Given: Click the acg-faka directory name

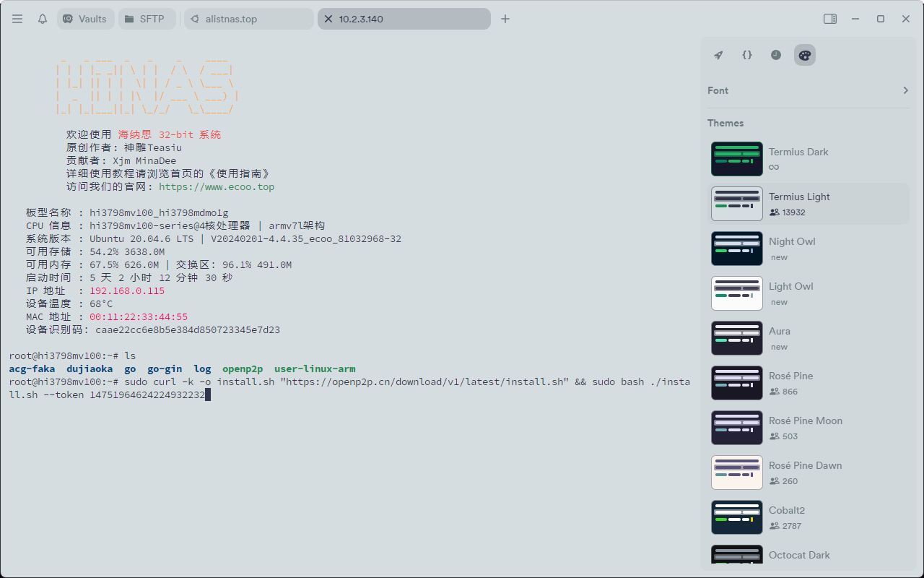Looking at the screenshot, I should coord(32,368).
